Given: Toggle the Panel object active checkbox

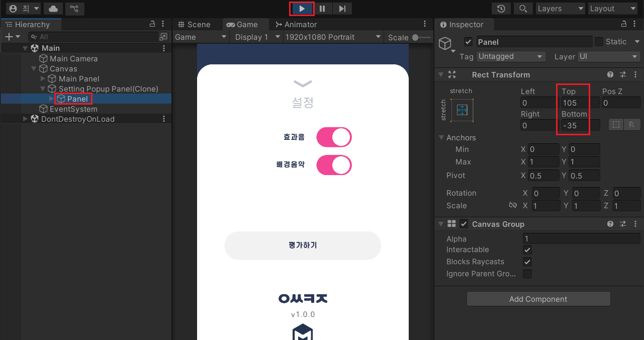Looking at the screenshot, I should click(468, 42).
